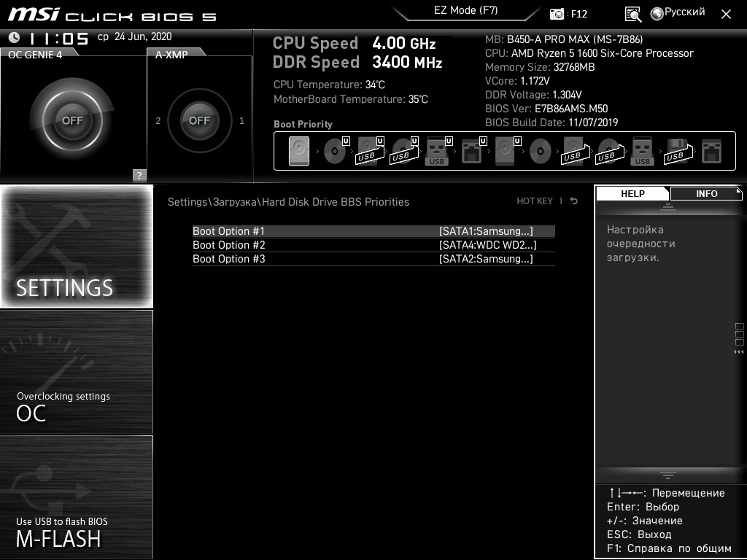Click the back arrow next to HOT KEY
Viewport: 747px width, 560px height.
[x=573, y=201]
